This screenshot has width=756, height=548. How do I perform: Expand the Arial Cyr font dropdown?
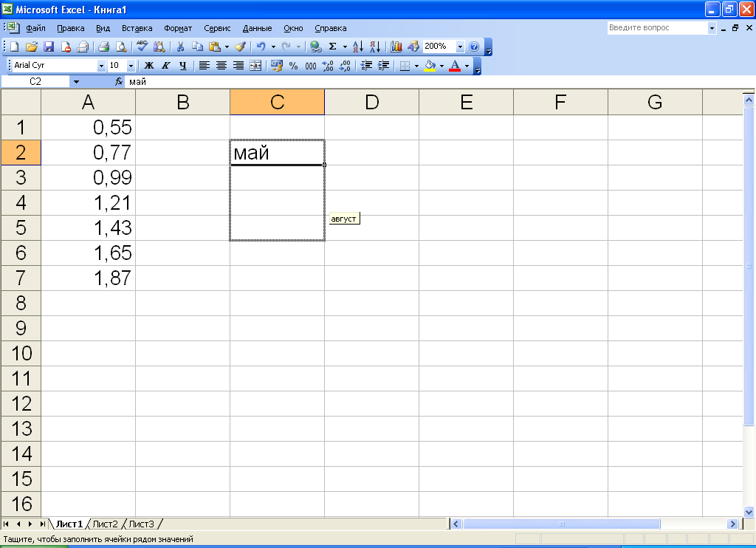click(x=101, y=66)
